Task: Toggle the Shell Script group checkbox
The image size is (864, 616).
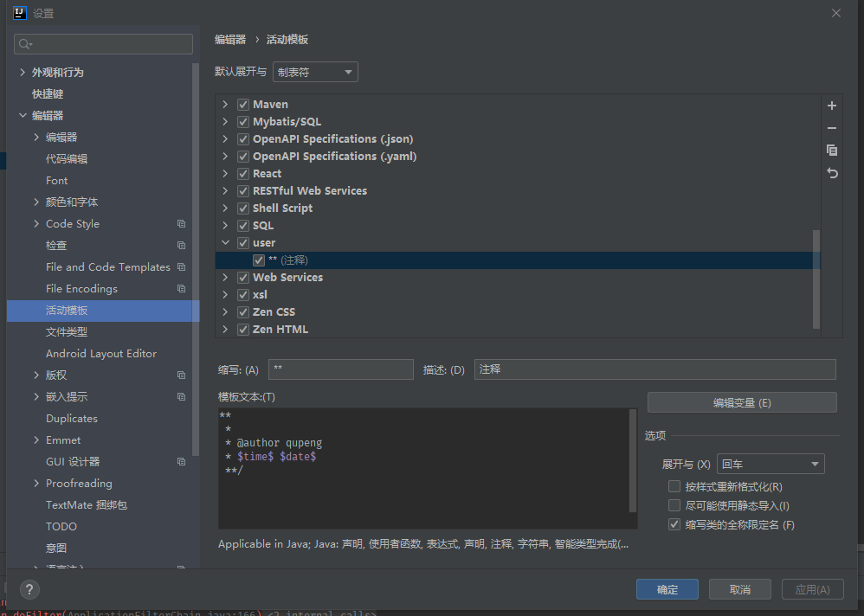Action: click(x=243, y=209)
